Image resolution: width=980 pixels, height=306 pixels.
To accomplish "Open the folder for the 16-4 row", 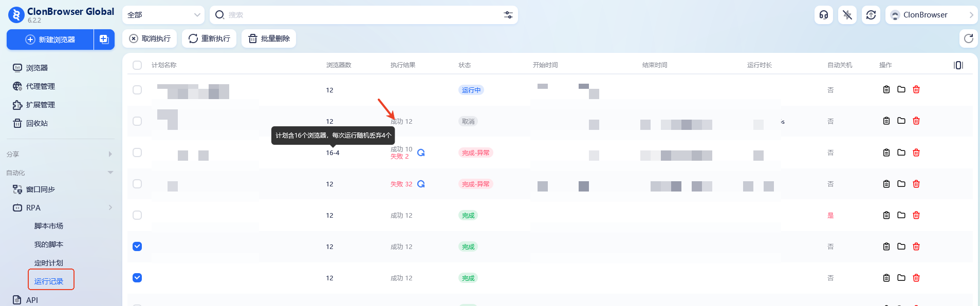I will click(901, 152).
